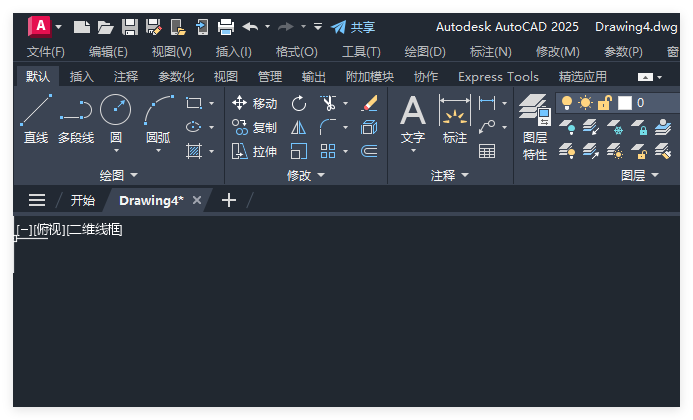Click the rotate tool icon
Screen dimensions: 693x420
[x=299, y=103]
